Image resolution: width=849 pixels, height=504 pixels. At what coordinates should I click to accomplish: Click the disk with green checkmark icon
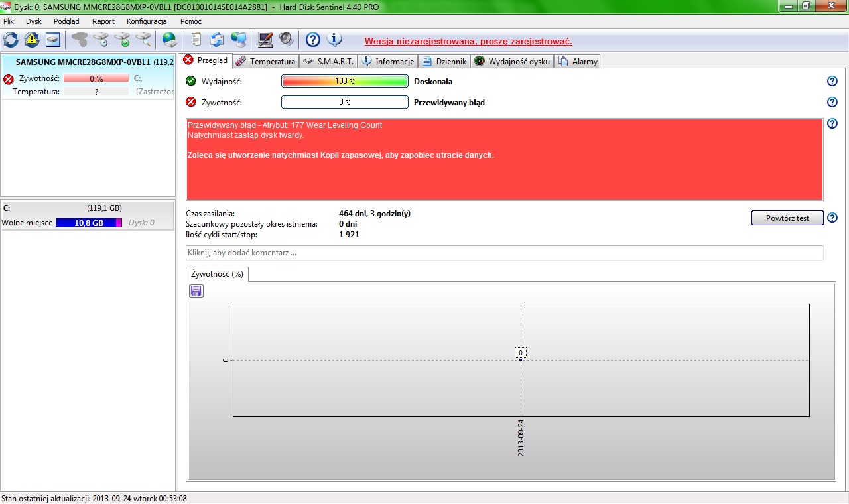(x=122, y=40)
